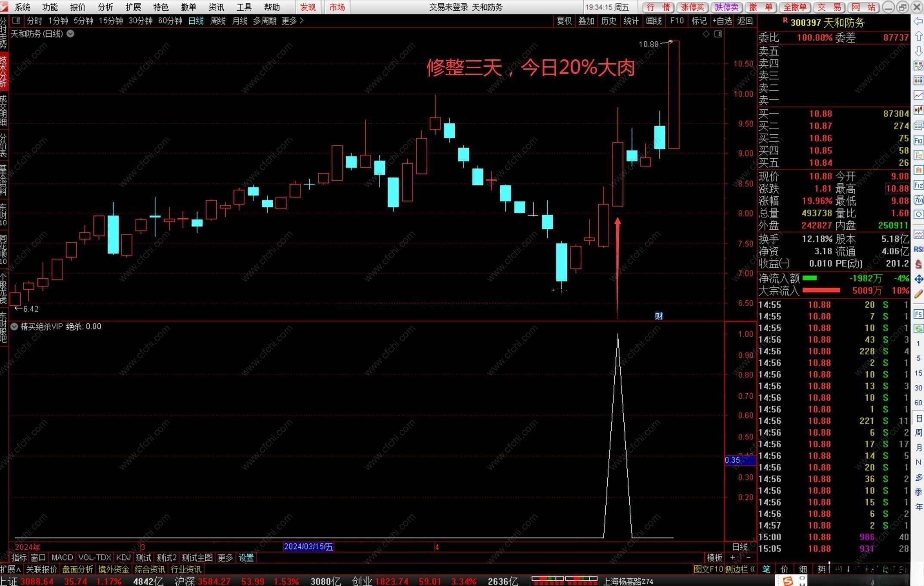Click the formula f(x) icon in sidebar

click(x=918, y=200)
